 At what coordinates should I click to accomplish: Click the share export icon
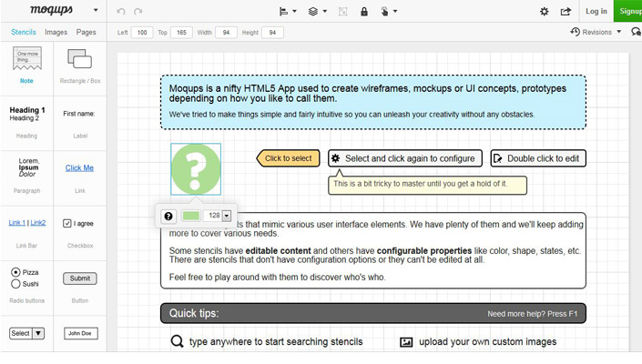point(566,12)
